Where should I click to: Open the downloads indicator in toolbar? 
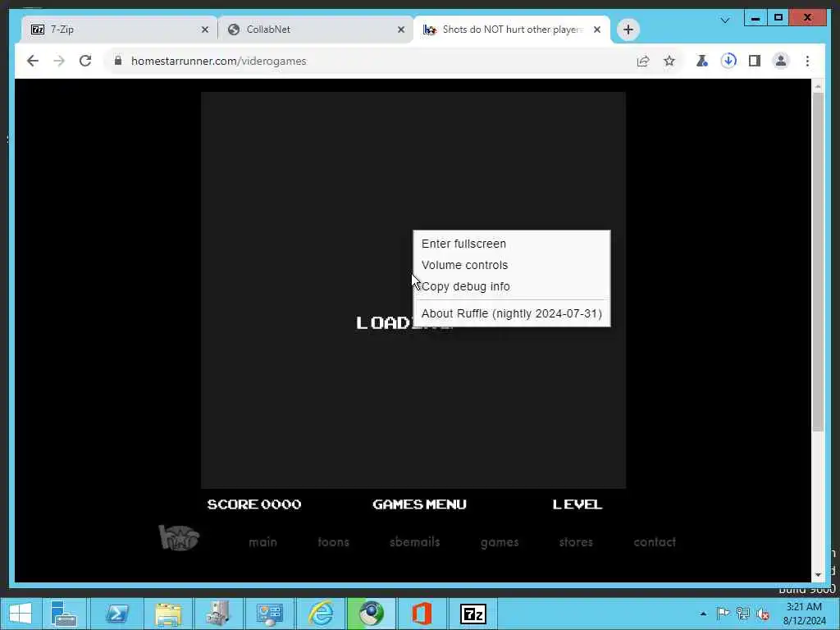[728, 61]
